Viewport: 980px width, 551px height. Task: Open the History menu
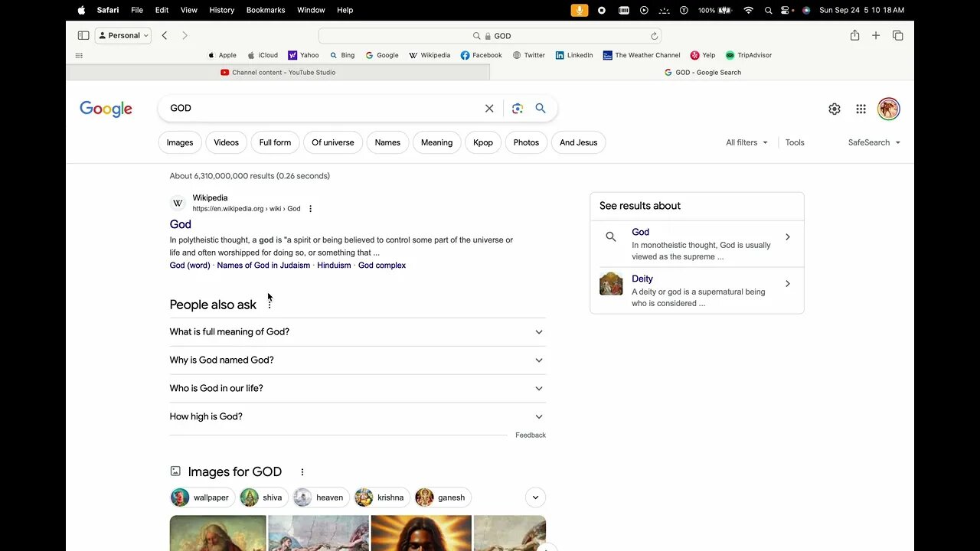click(222, 10)
